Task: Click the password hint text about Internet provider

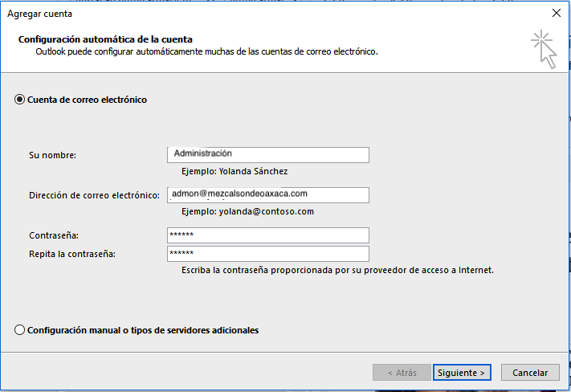Action: (337, 270)
